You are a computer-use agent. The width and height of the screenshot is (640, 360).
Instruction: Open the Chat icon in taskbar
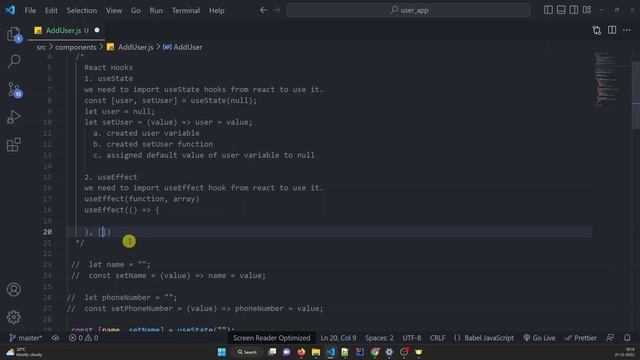point(287,352)
